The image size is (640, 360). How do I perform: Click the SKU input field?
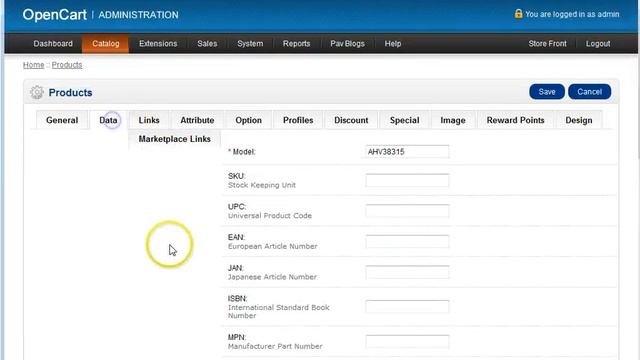click(x=407, y=180)
